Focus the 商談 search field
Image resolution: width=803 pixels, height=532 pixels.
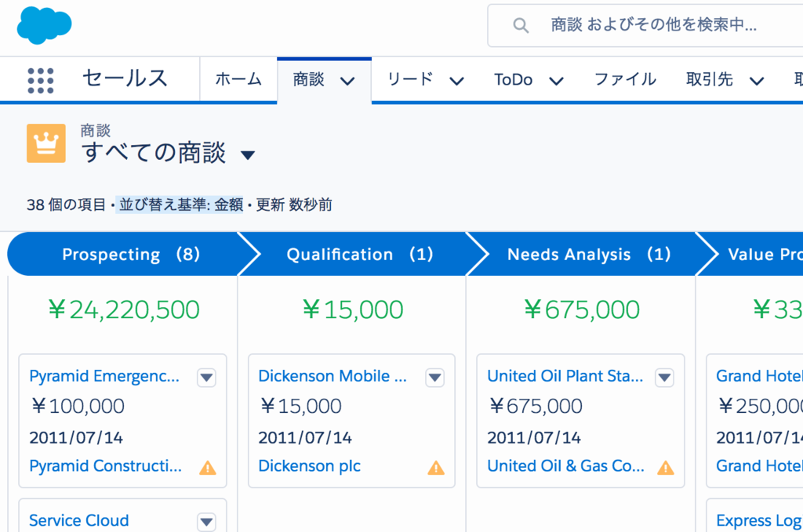pyautogui.click(x=645, y=25)
